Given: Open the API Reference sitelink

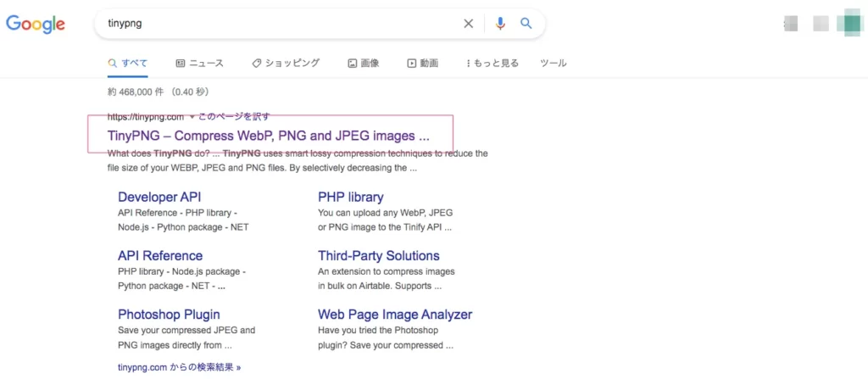Looking at the screenshot, I should click(x=160, y=255).
